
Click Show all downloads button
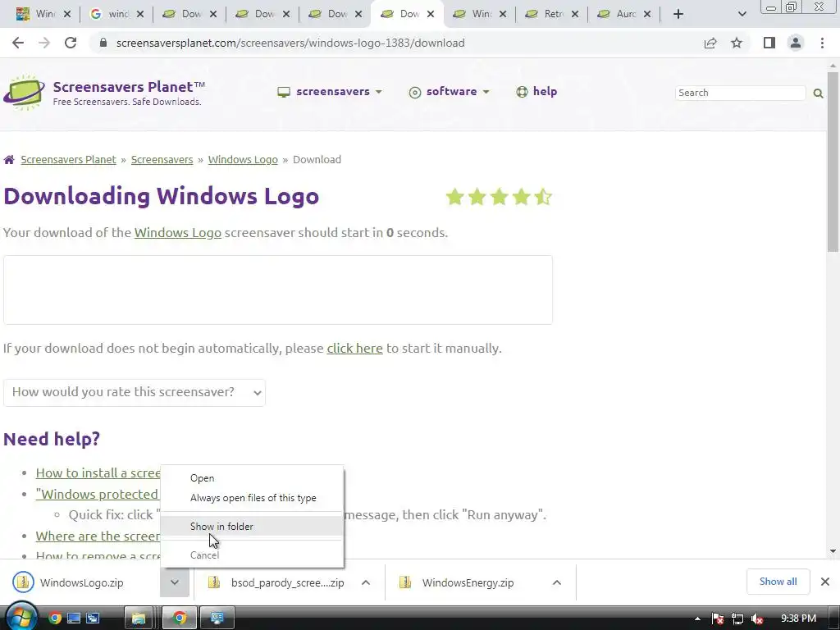coord(778,582)
